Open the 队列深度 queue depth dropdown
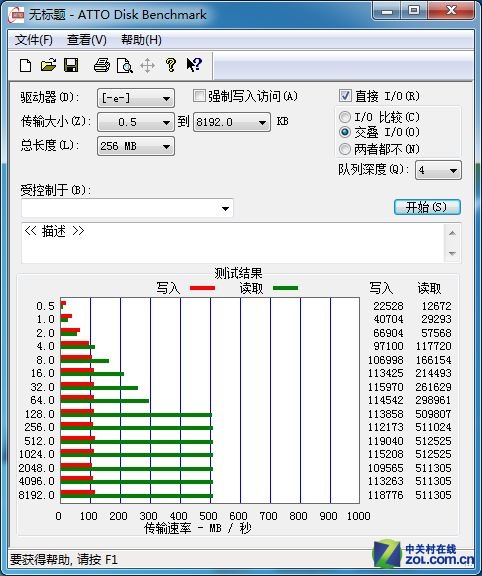482x576 pixels. tap(438, 170)
